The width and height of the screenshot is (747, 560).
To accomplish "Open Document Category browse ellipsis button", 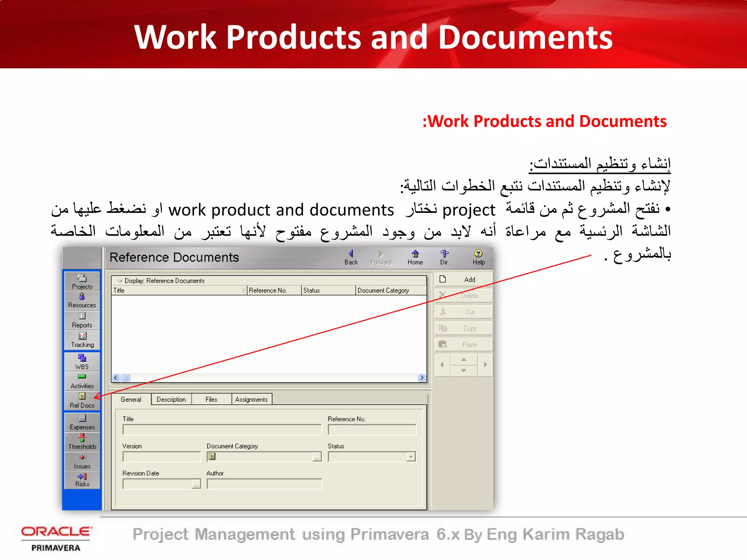I will coord(317,457).
